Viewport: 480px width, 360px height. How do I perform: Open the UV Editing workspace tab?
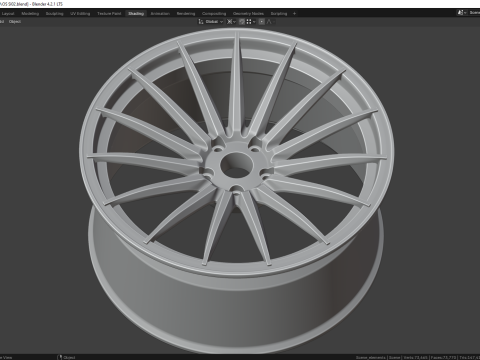pos(80,14)
